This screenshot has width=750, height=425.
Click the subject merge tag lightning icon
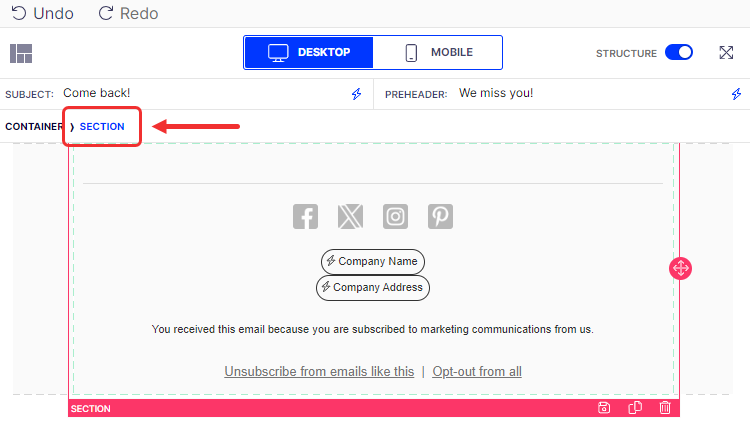coord(356,94)
